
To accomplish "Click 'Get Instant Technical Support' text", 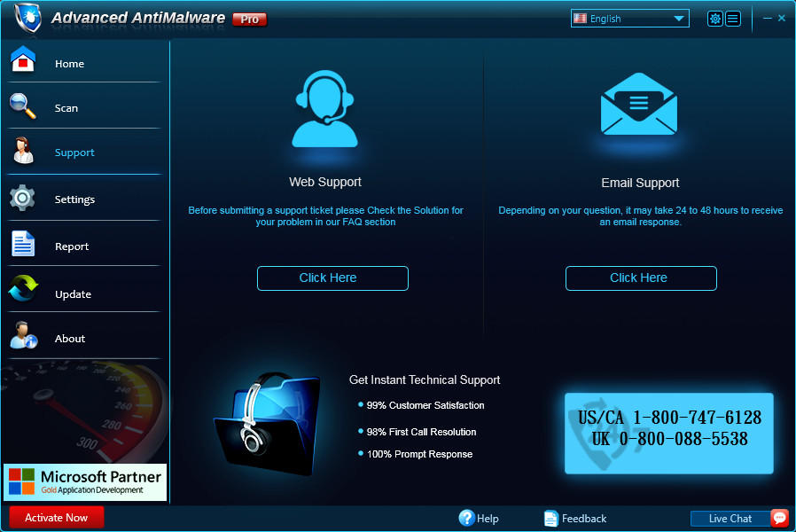I will (425, 379).
